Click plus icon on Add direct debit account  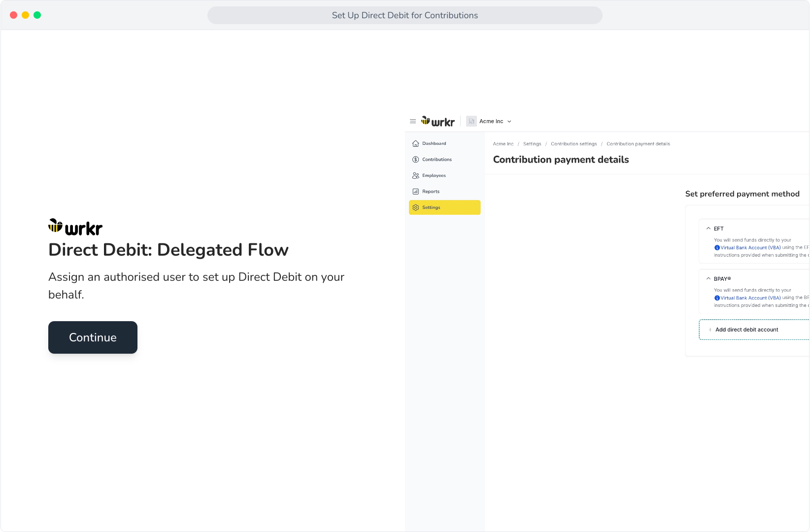(710, 330)
